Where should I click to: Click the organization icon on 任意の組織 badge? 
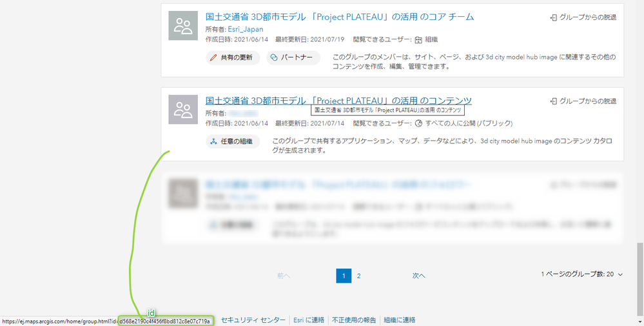213,141
